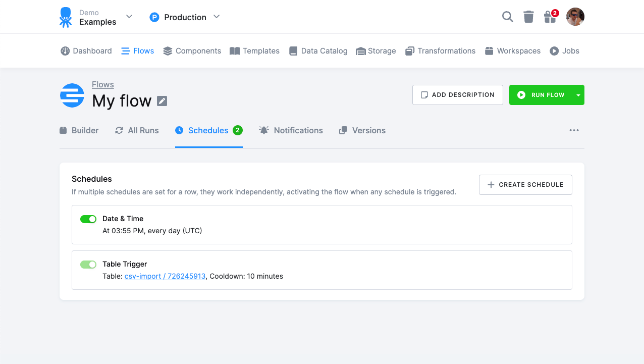The width and height of the screenshot is (644, 364).
Task: Open the Notifications tab
Action: [x=291, y=130]
